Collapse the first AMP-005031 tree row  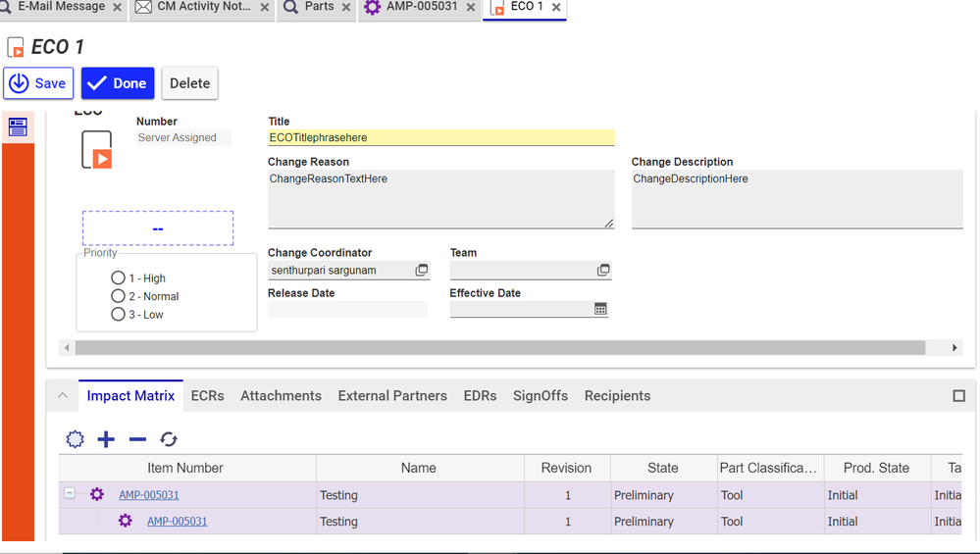click(x=70, y=494)
